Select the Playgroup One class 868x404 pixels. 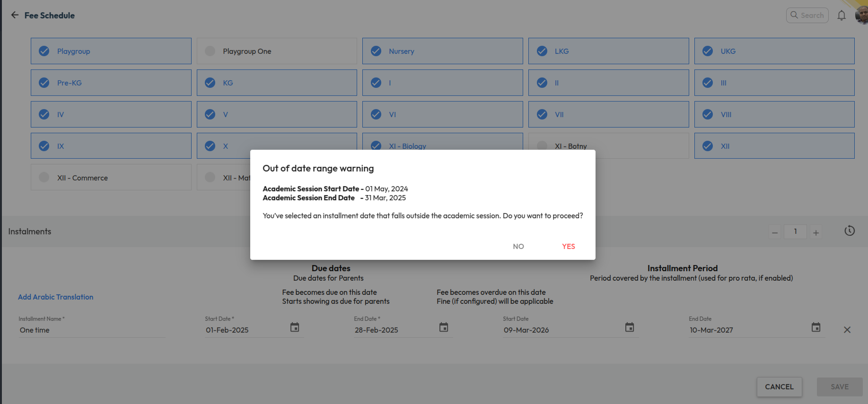pos(210,51)
